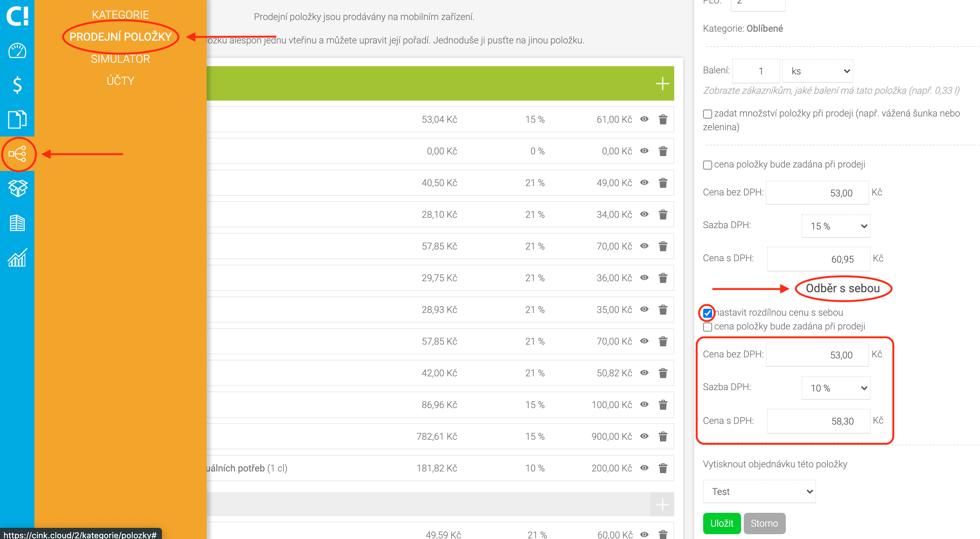This screenshot has height=539, width=980.
Task: Edit main Cena s DPH field 60,95
Action: 818,259
